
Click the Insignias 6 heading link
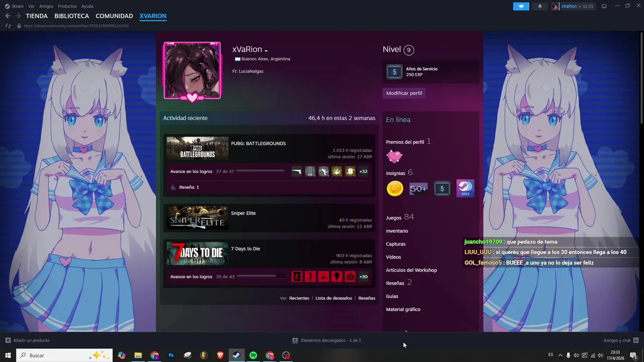[x=399, y=172]
